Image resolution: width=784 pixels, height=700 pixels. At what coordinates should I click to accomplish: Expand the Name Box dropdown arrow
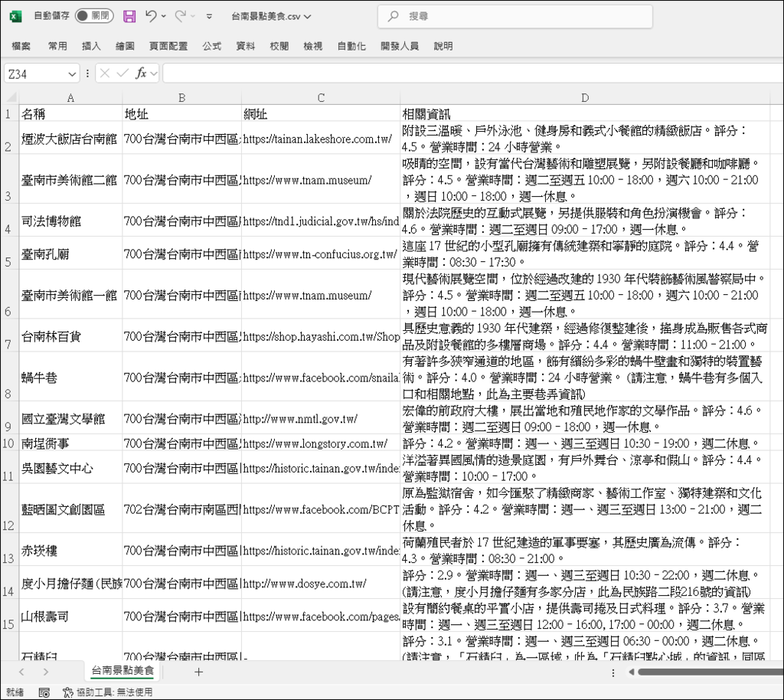pos(72,74)
